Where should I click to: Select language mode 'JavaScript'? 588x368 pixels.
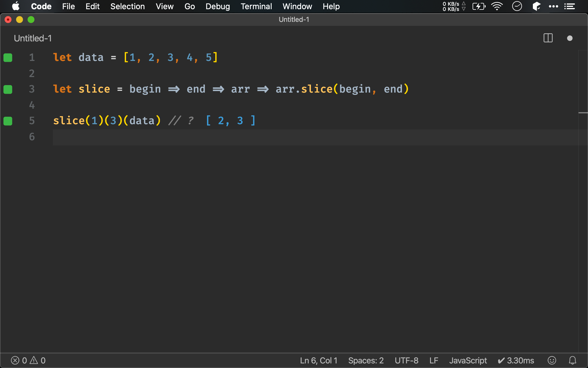point(468,361)
